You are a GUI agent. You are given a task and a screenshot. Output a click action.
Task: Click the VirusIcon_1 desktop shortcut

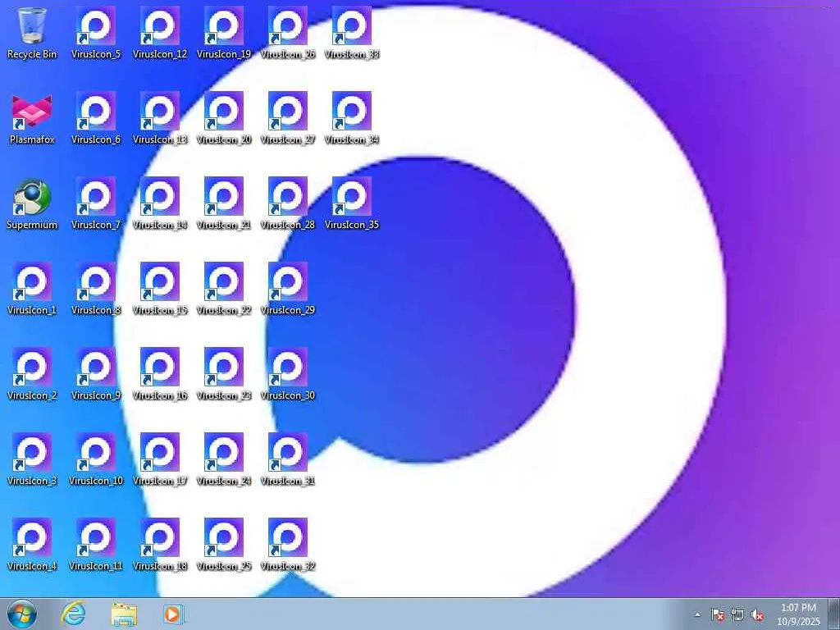click(32, 289)
